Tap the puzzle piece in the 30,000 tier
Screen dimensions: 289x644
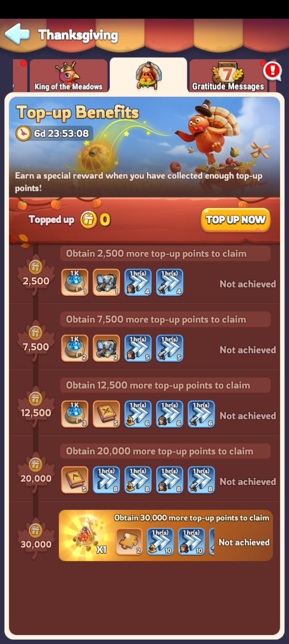pos(129,542)
